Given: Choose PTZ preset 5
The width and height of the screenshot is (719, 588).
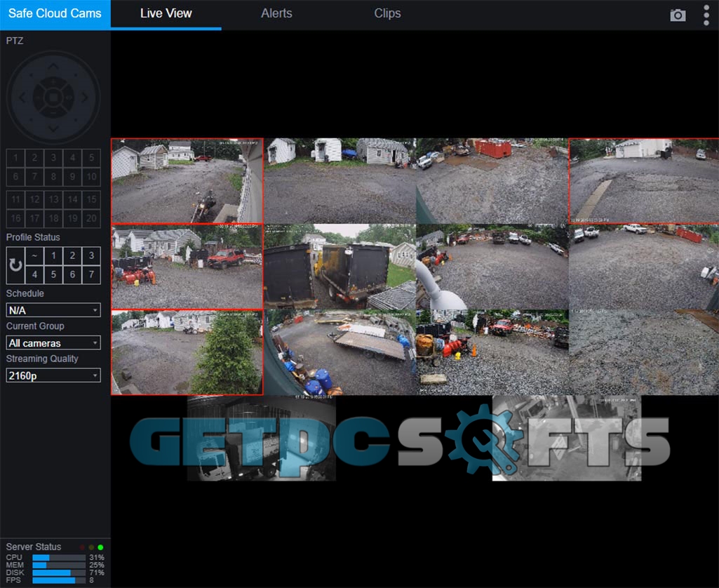Looking at the screenshot, I should click(91, 158).
